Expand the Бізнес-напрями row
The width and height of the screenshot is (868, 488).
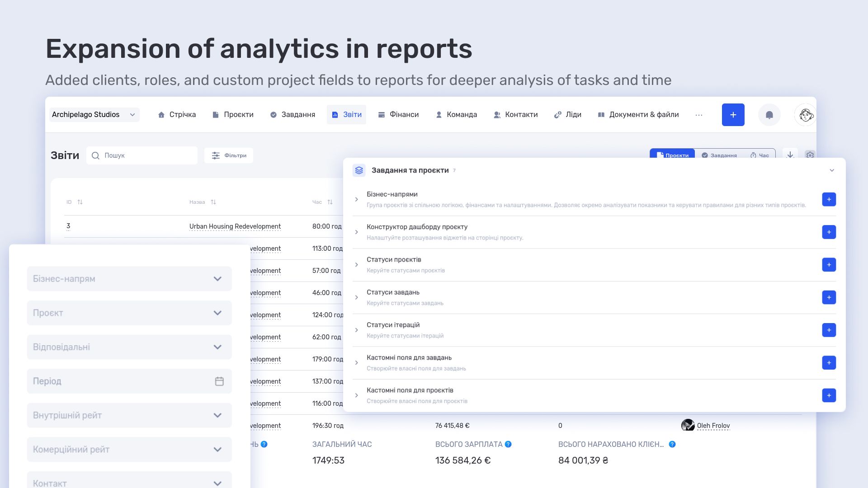tap(357, 199)
